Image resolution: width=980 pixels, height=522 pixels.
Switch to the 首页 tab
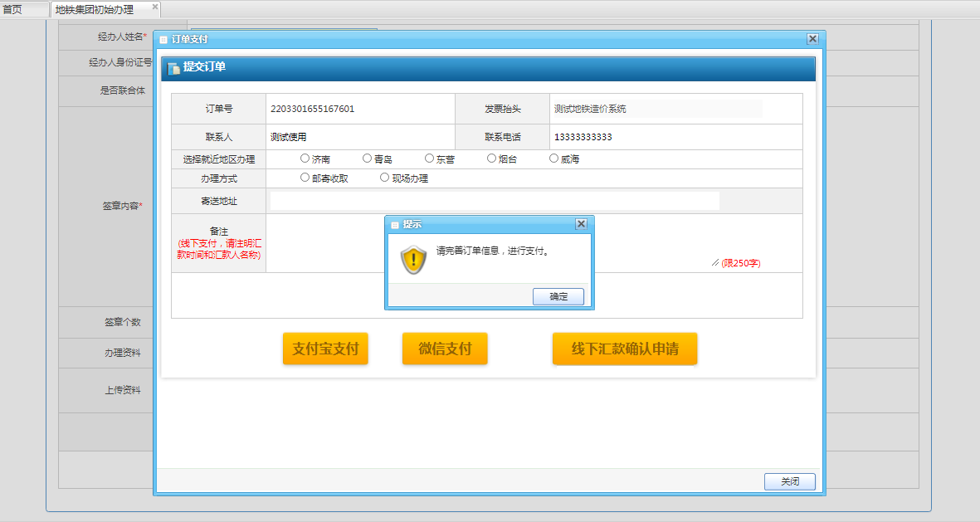coord(13,10)
